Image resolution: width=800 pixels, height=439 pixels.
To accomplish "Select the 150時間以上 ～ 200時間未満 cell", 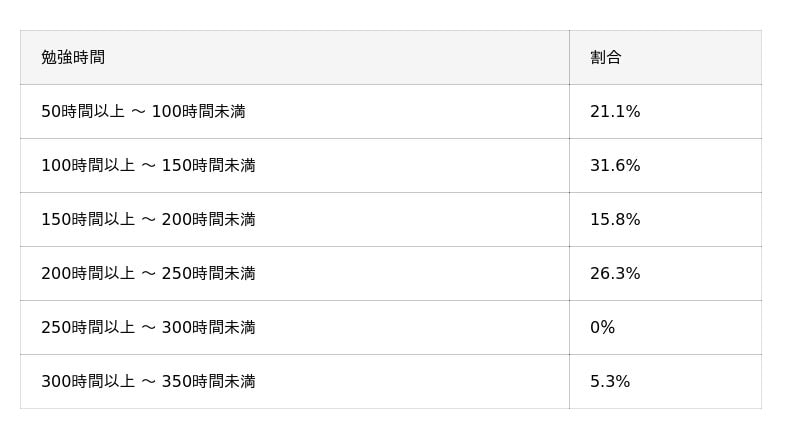I will point(148,220).
